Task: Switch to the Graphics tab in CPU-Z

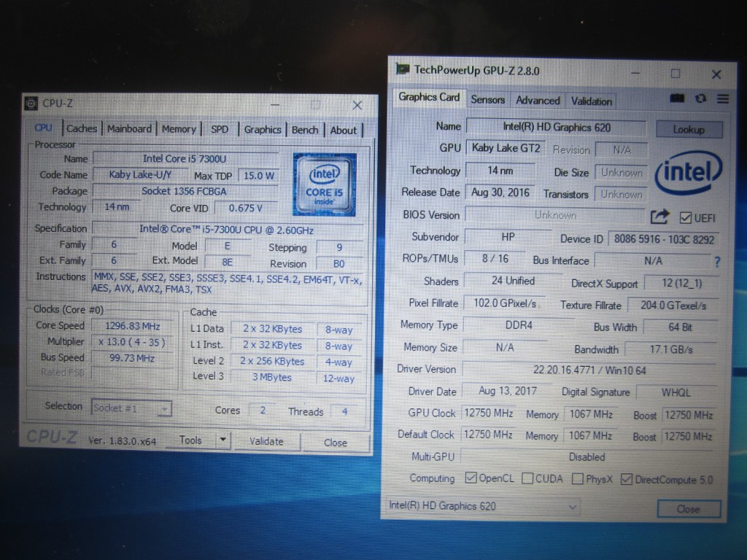Action: click(x=263, y=130)
